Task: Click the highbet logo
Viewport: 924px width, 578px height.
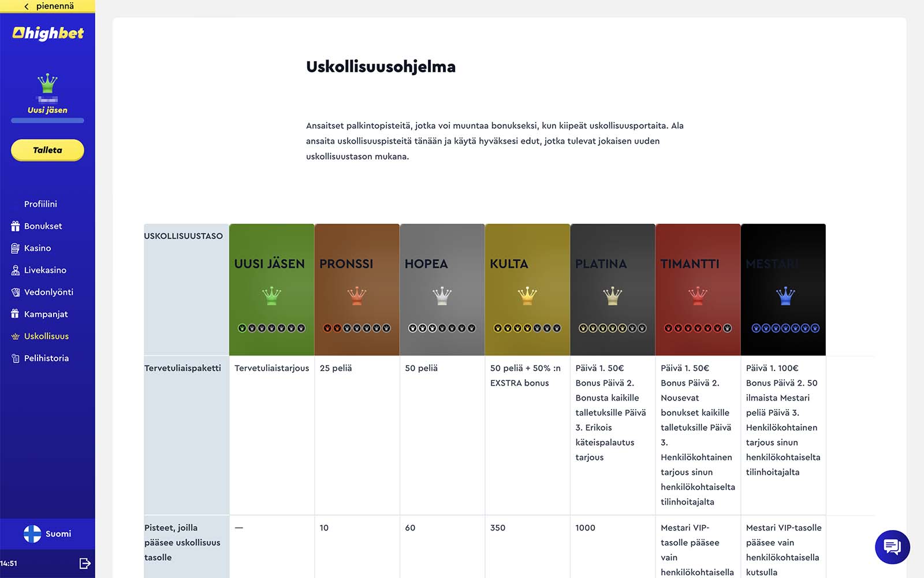Action: [48, 34]
